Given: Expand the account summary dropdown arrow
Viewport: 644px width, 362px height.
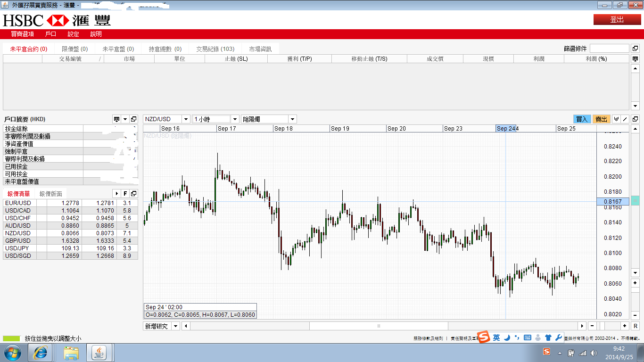Looking at the screenshot, I should pyautogui.click(x=125, y=119).
